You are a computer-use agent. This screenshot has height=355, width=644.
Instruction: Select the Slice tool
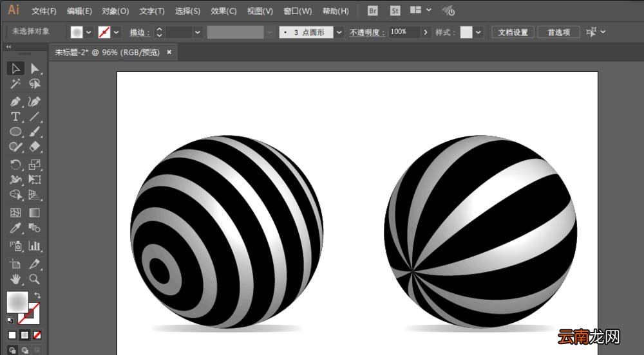click(x=35, y=264)
